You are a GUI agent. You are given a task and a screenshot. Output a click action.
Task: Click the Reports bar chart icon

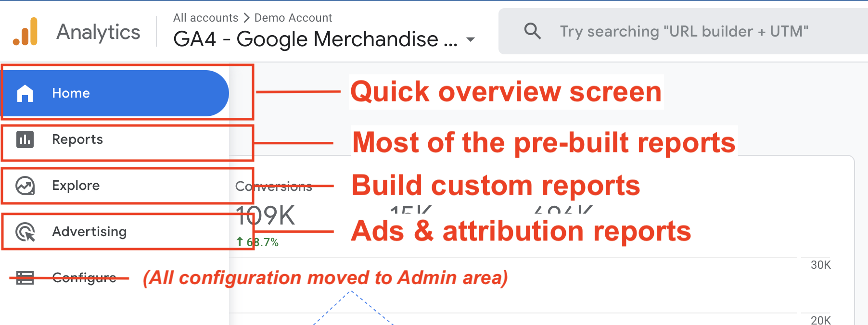click(25, 139)
